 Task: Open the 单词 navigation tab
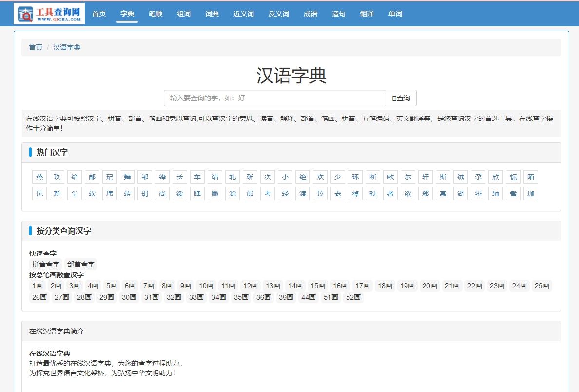(x=395, y=14)
